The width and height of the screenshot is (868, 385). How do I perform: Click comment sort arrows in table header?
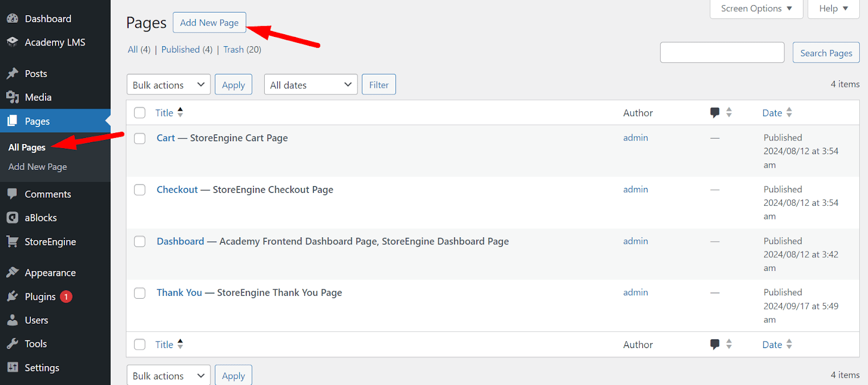click(729, 112)
